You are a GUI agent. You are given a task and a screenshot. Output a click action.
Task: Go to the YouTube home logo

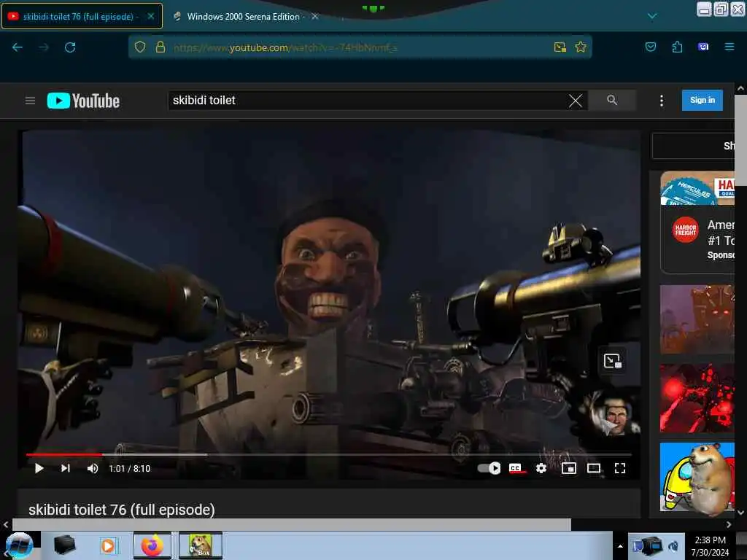pos(83,101)
